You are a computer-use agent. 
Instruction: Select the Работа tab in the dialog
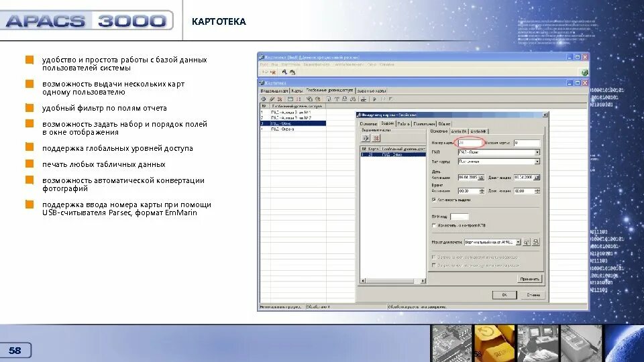pos(403,123)
